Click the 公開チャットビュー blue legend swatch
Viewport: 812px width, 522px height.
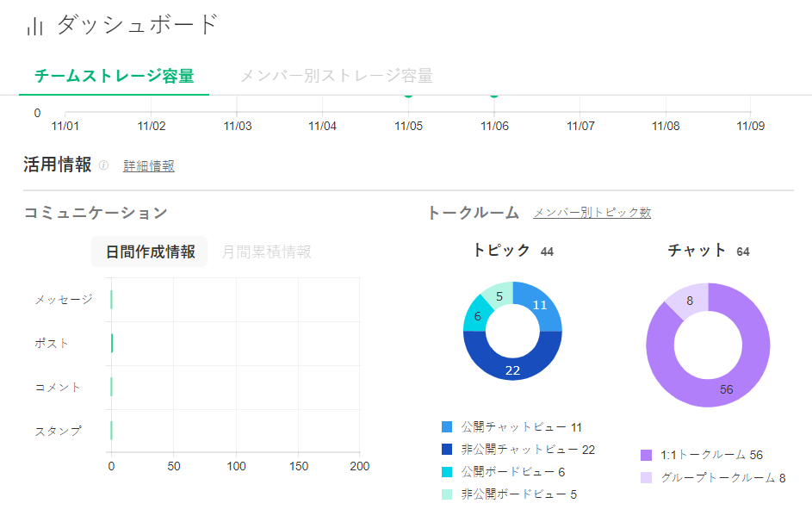(x=447, y=427)
